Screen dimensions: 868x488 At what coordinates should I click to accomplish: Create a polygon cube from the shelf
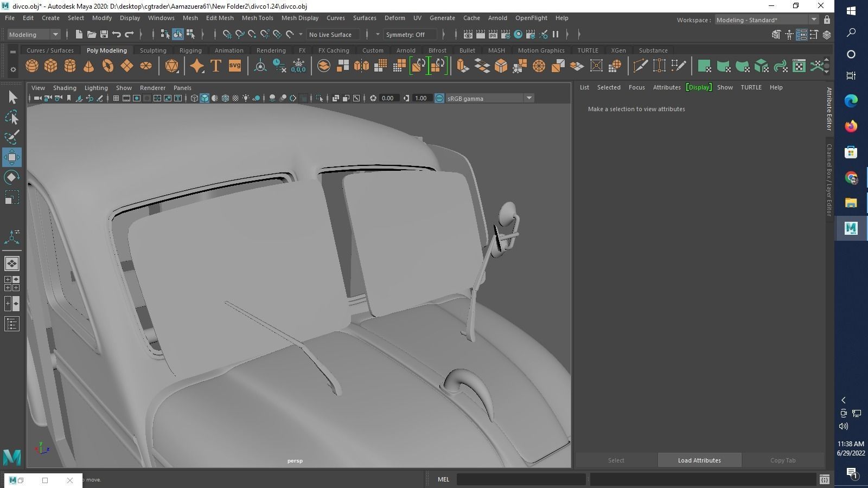point(51,66)
